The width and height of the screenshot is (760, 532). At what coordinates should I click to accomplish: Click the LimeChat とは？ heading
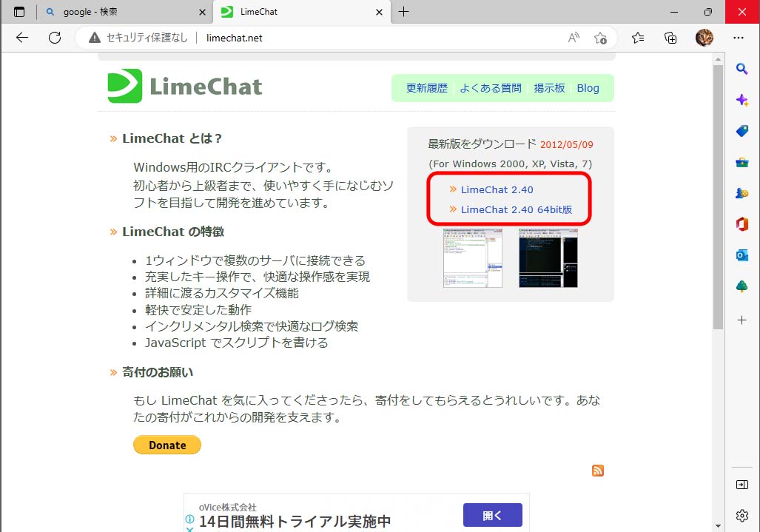coord(172,138)
